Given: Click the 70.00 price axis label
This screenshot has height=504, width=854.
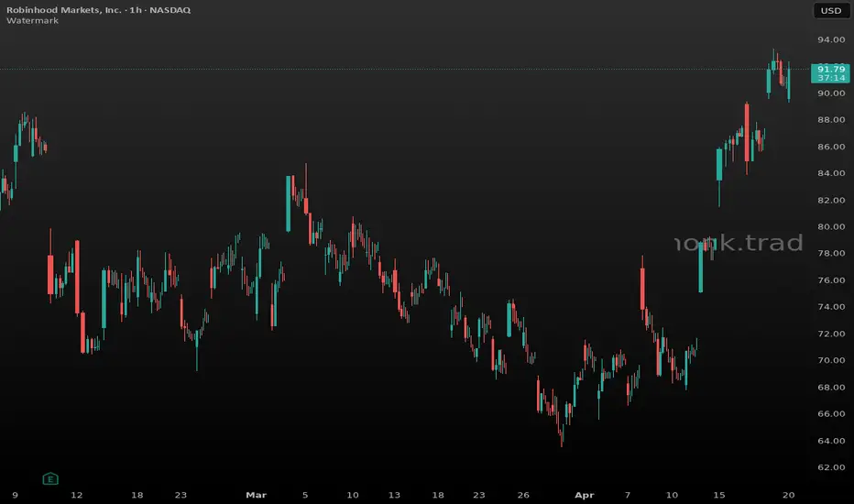Looking at the screenshot, I should 831,360.
